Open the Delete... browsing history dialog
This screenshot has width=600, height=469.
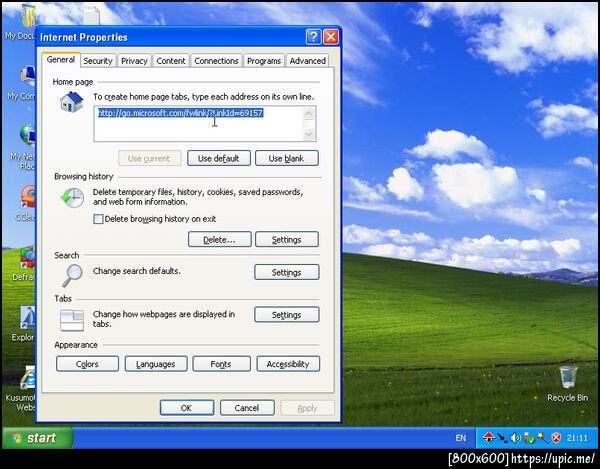(x=219, y=239)
